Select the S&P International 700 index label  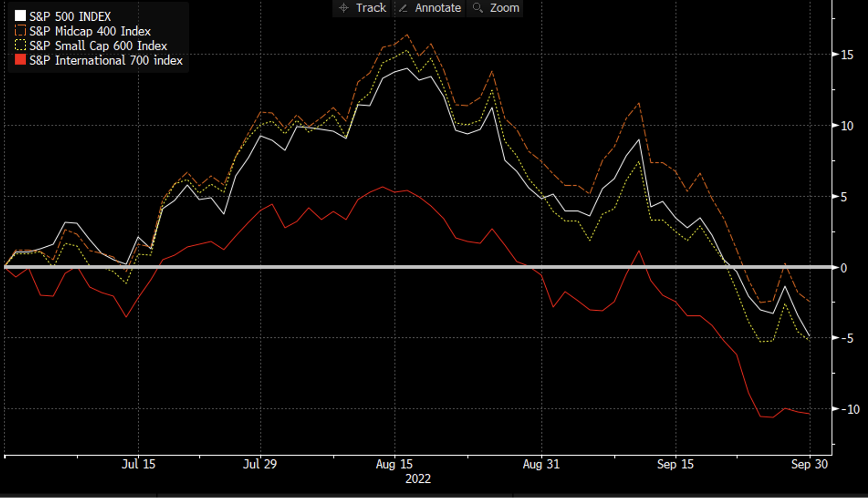tap(106, 60)
